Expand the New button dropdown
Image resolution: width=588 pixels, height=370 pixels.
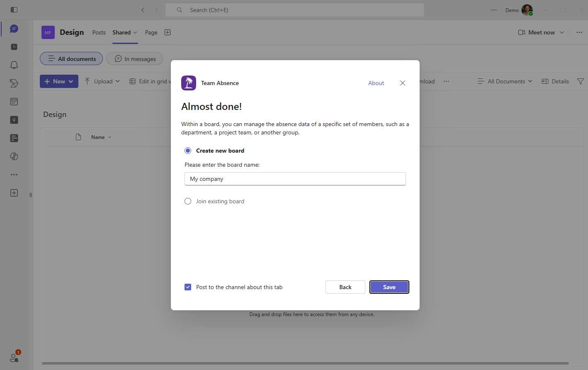coord(71,81)
